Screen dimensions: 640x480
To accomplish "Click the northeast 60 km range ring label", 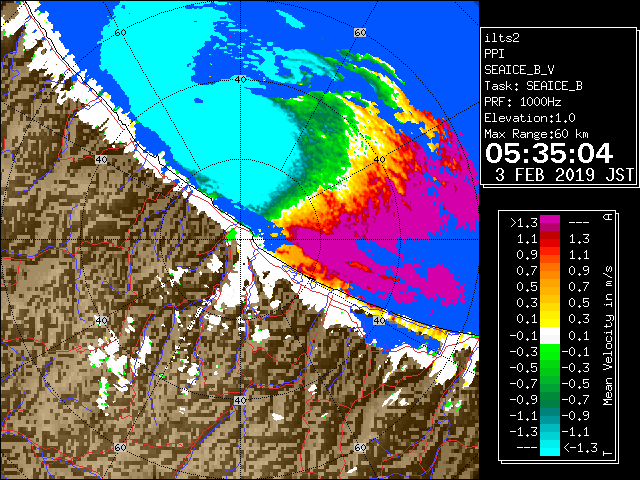I will (360, 32).
